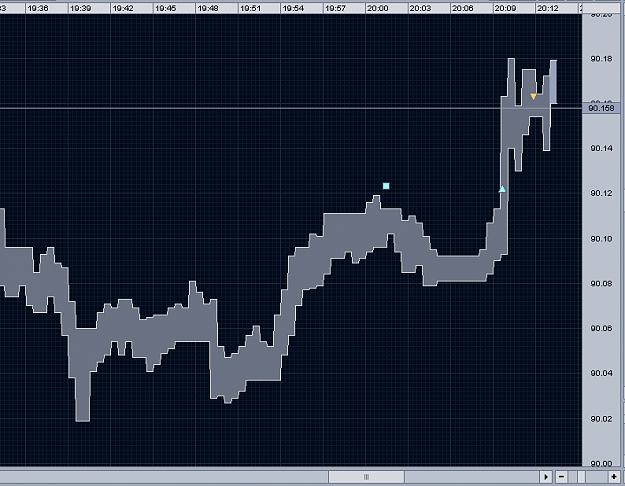Click the 90.06 price axis label
The width and height of the screenshot is (625, 486).
pyautogui.click(x=601, y=328)
